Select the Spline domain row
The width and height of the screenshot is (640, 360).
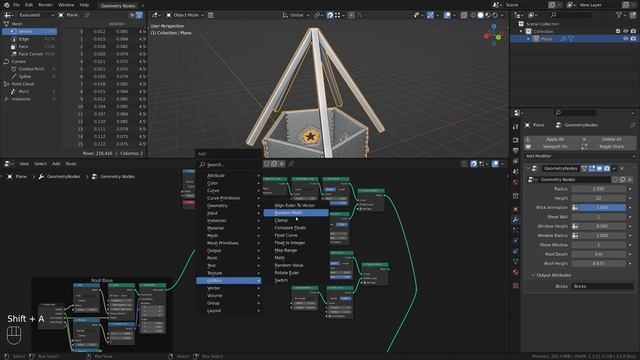29,76
